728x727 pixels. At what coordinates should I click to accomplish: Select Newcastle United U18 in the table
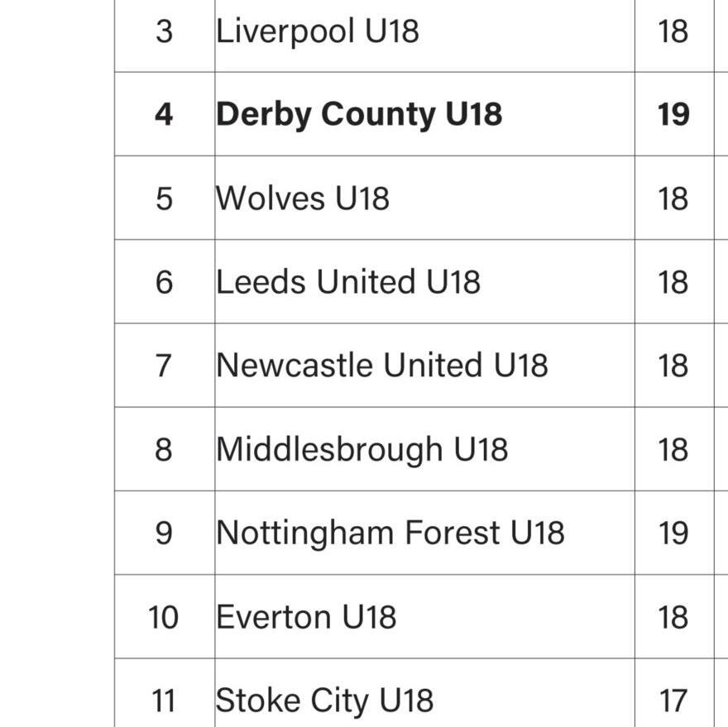pos(381,366)
